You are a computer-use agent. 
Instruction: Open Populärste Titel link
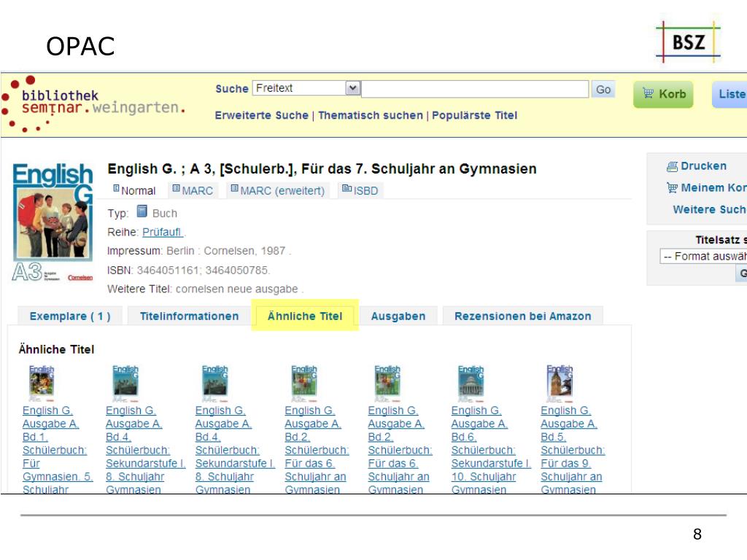(x=474, y=115)
